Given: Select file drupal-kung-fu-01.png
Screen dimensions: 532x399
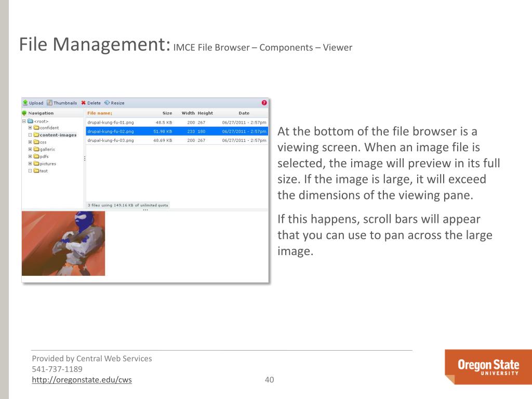Looking at the screenshot, I should tap(177, 122).
